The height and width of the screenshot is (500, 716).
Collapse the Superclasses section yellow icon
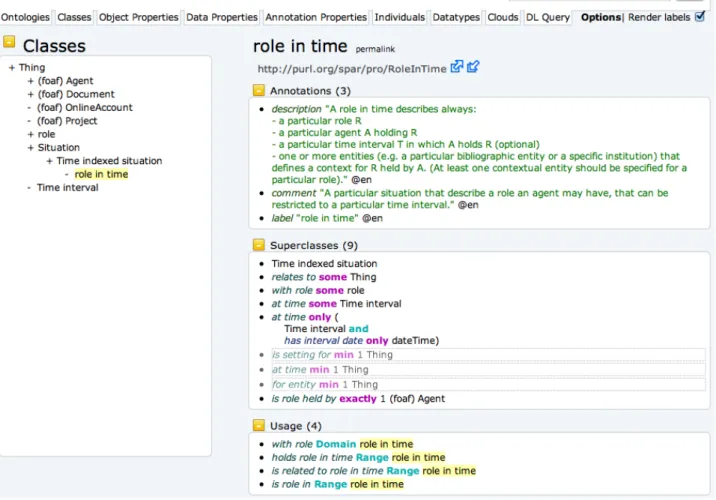coord(258,245)
